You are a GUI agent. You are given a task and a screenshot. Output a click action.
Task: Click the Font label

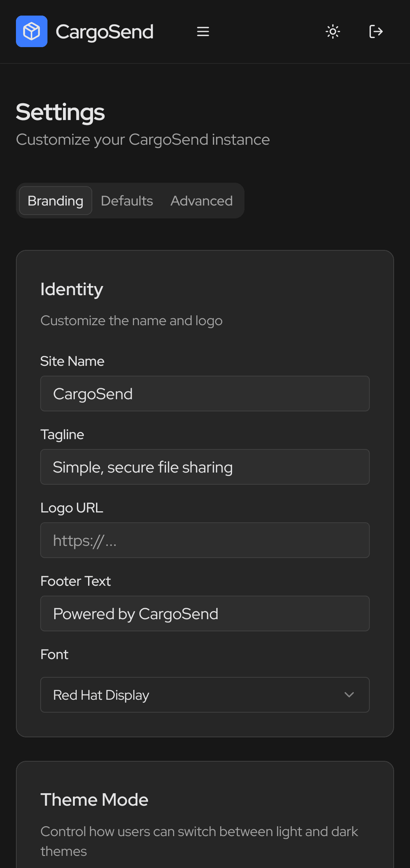coord(54,655)
